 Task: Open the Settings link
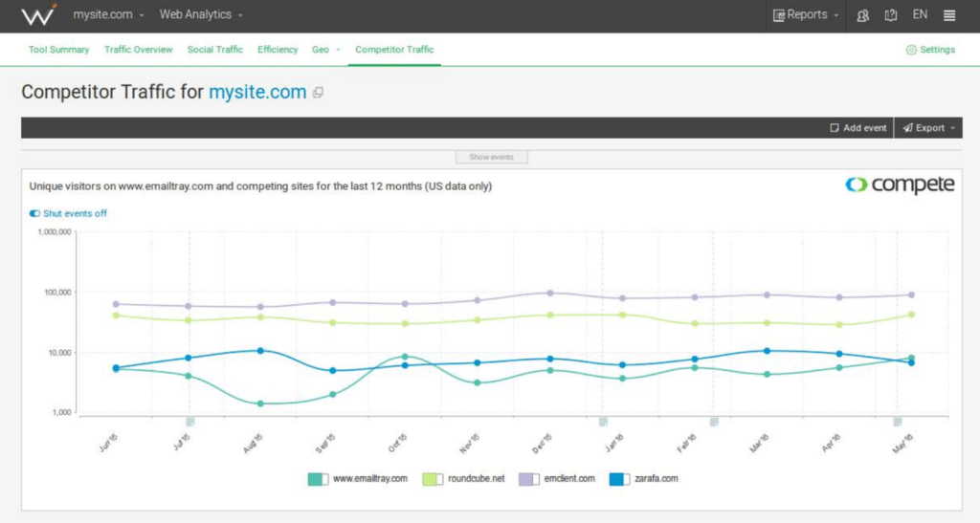tap(937, 50)
